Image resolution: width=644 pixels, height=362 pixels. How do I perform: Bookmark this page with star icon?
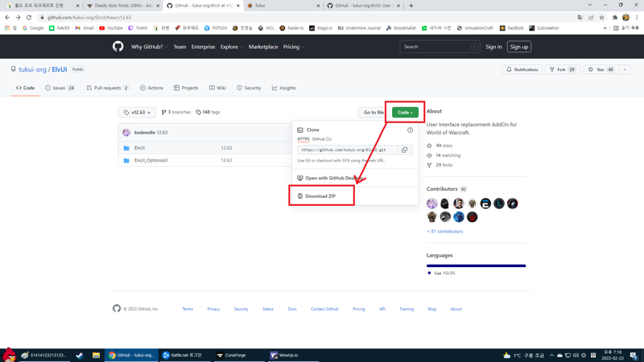pyautogui.click(x=601, y=18)
